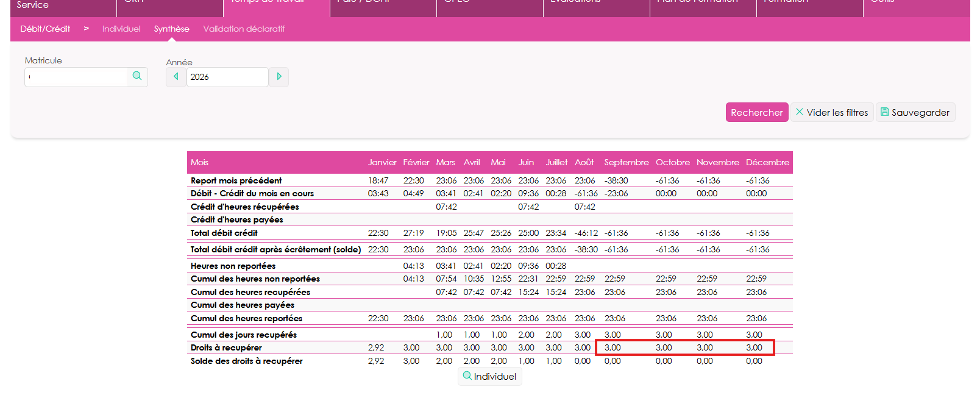980x409 pixels.
Task: Click the -23:06 value in Septembre
Action: click(616, 193)
